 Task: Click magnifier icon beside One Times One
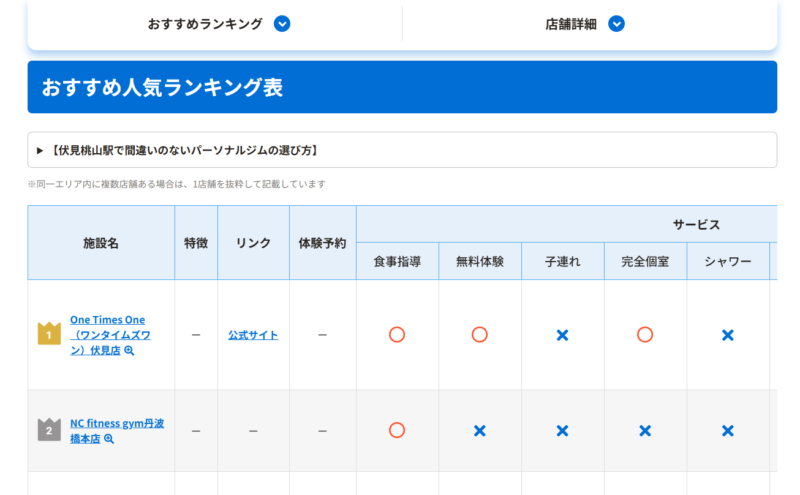pos(129,351)
